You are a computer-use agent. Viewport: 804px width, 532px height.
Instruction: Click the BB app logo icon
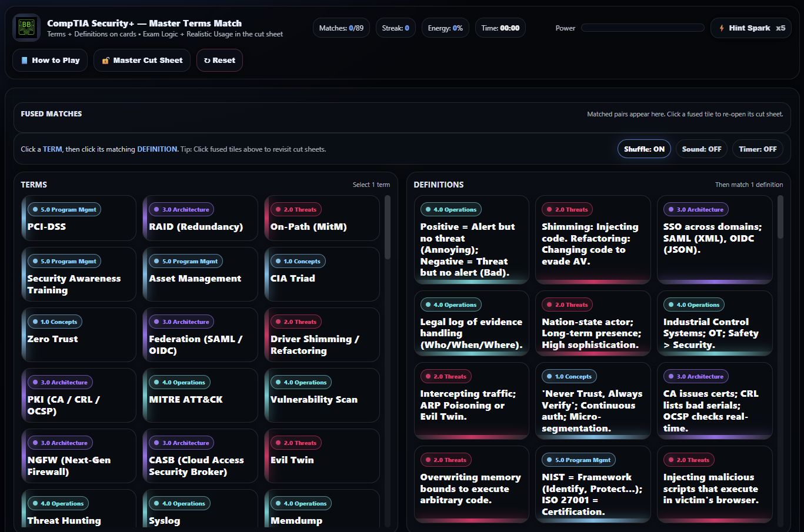(26, 28)
